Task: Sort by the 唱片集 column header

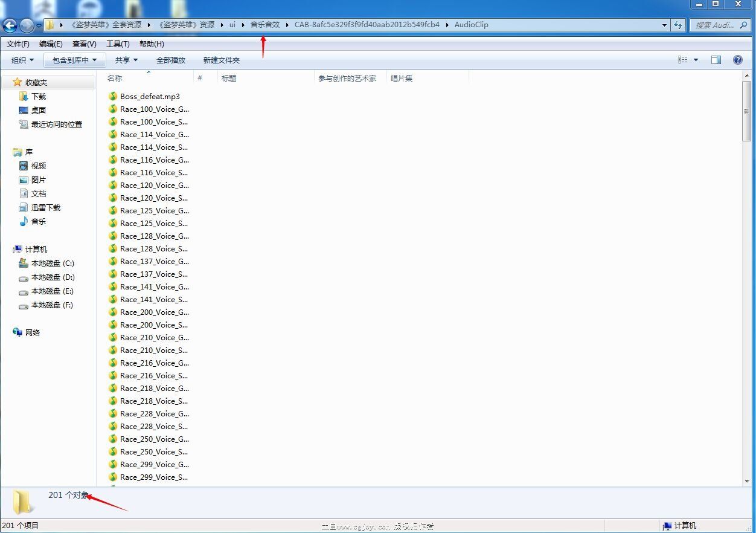Action: point(428,78)
